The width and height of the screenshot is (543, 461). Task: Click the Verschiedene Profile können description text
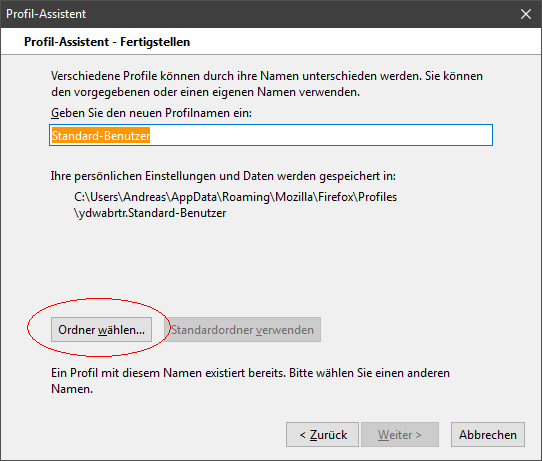pyautogui.click(x=267, y=76)
